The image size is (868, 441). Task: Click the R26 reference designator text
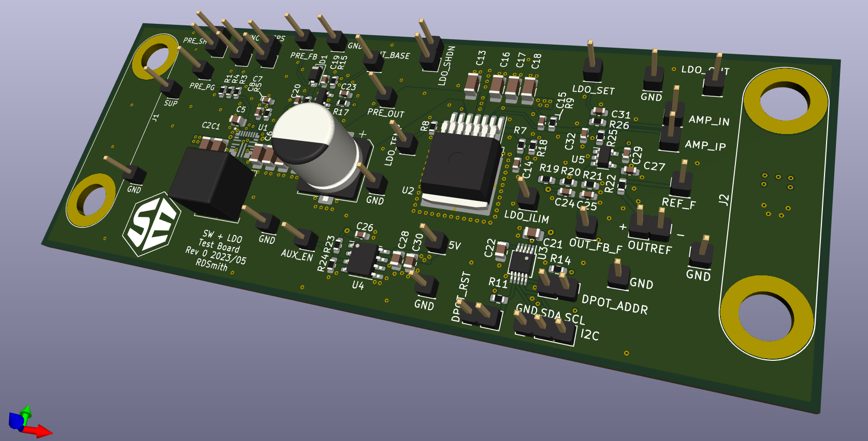click(x=619, y=125)
